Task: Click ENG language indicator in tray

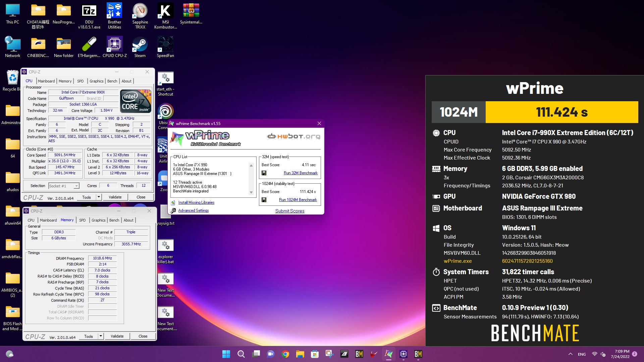Action: [x=582, y=354]
